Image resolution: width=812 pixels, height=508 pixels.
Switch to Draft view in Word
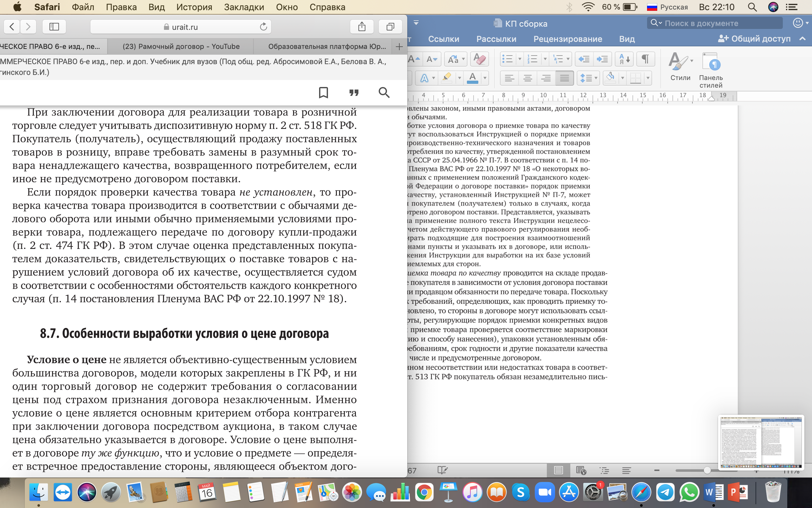pos(626,470)
